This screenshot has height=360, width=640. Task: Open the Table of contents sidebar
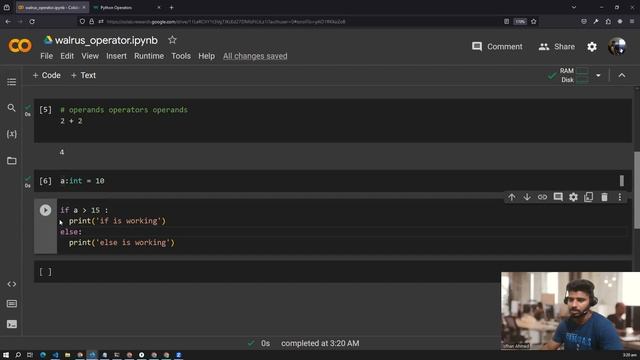pos(11,82)
